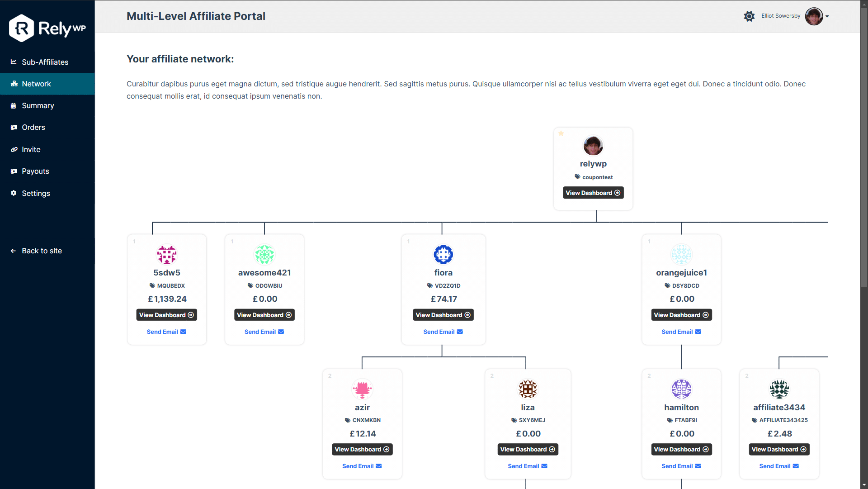The height and width of the screenshot is (489, 868).
Task: Switch to the Network menu item
Action: pyautogui.click(x=36, y=84)
